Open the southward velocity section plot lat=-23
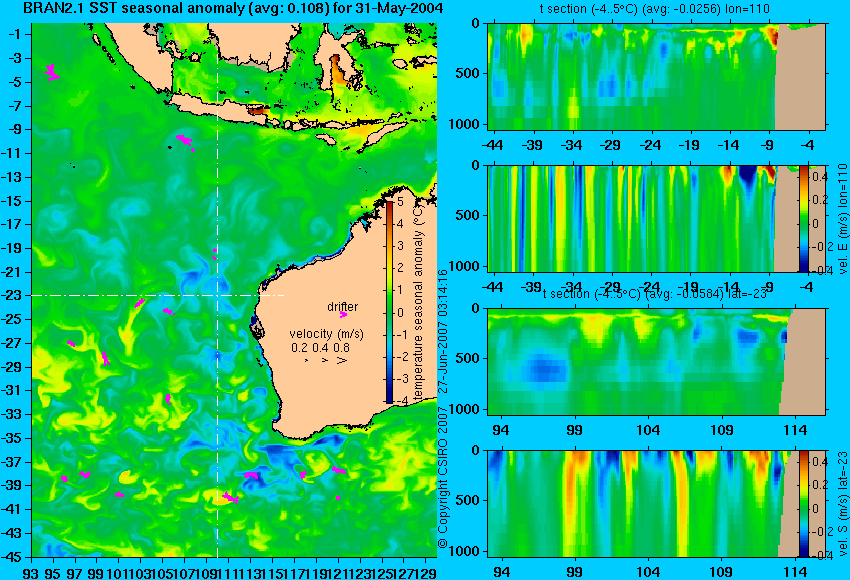Viewport: 850px width, 580px height. point(657,504)
